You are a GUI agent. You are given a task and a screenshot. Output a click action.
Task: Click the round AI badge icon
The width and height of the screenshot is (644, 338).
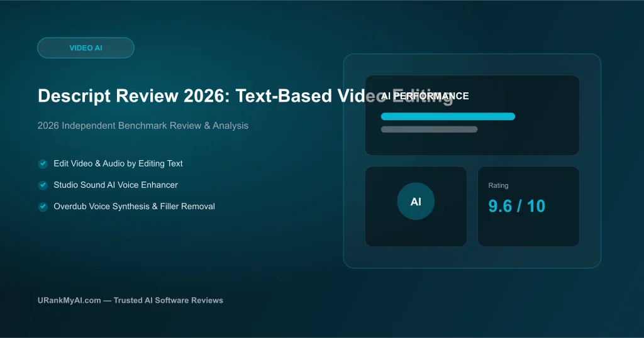(x=416, y=202)
